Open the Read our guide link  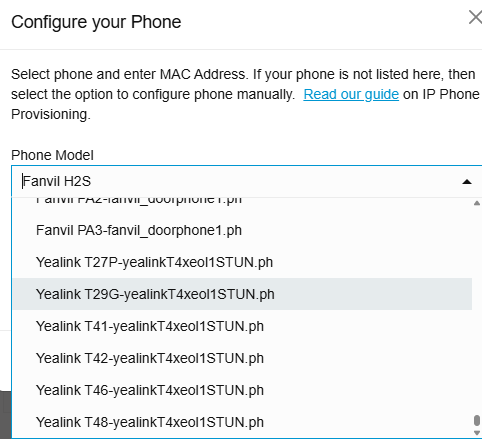[351, 94]
